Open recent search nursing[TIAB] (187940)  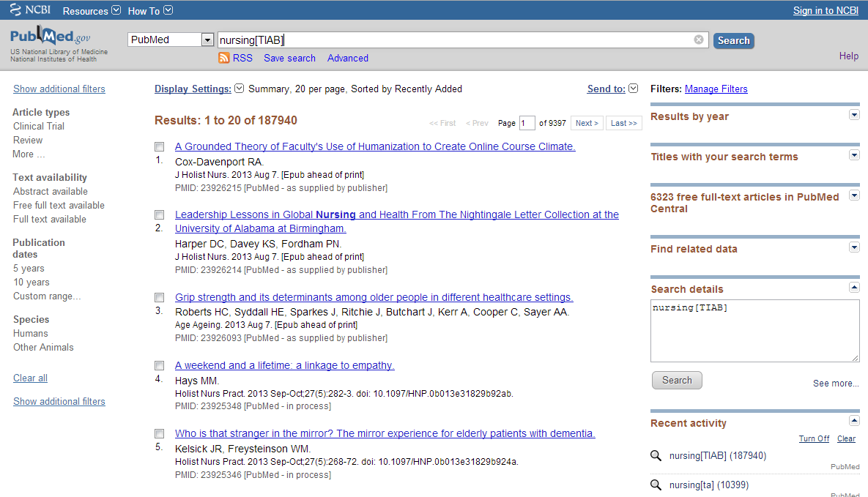pyautogui.click(x=717, y=455)
